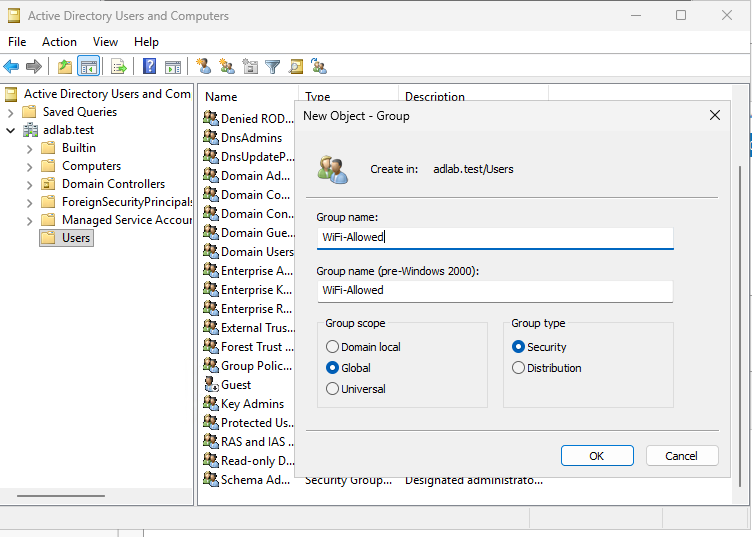Expand the Saved Queries node
The height and width of the screenshot is (537, 752).
[x=11, y=113]
